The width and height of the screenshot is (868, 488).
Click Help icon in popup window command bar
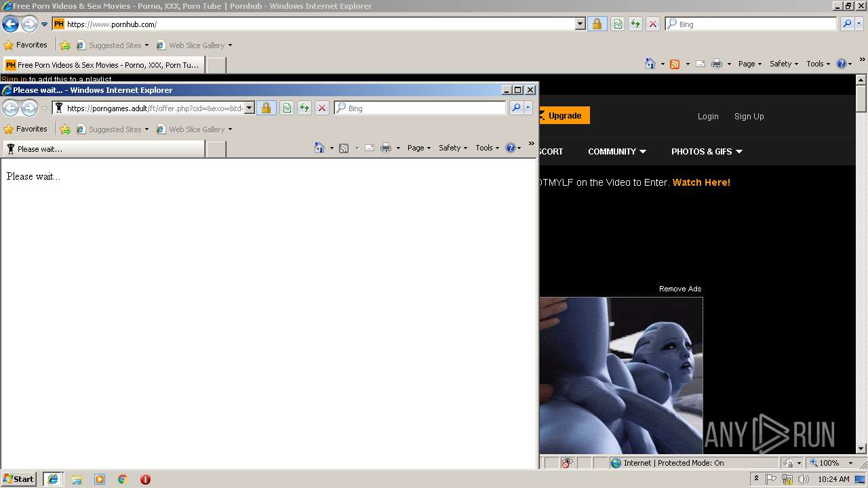511,148
